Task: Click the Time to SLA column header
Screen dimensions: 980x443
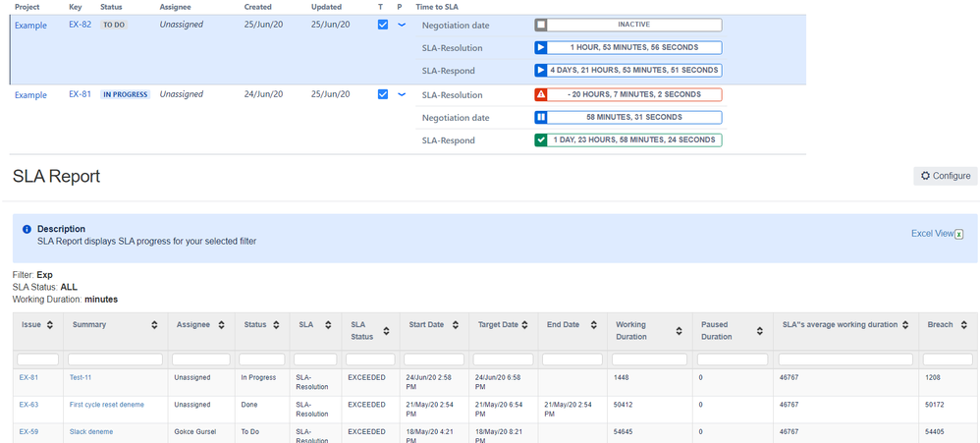Action: point(439,7)
